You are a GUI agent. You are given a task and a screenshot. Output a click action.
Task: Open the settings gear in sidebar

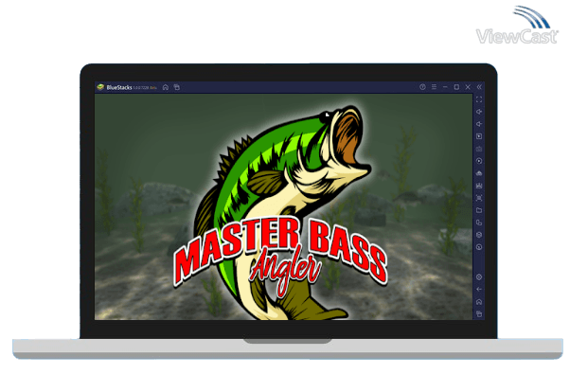pos(479,277)
